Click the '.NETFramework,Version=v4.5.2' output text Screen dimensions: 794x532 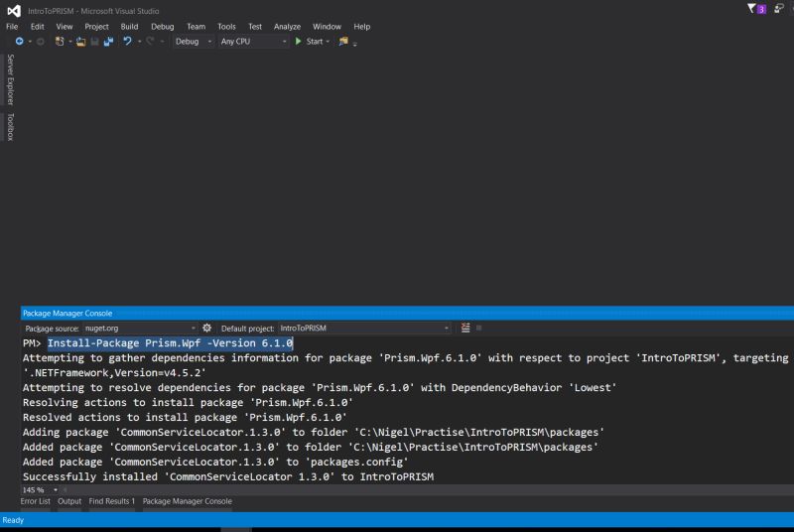pos(114,372)
